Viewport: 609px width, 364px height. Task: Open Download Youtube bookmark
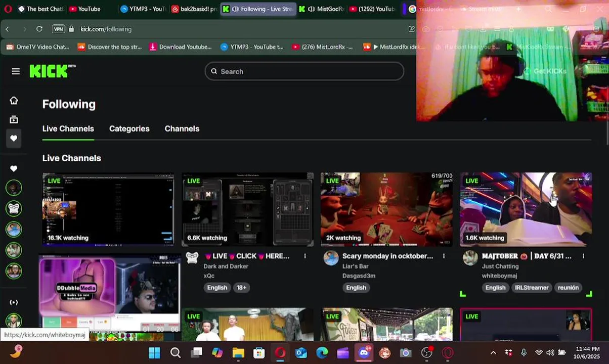coord(181,47)
